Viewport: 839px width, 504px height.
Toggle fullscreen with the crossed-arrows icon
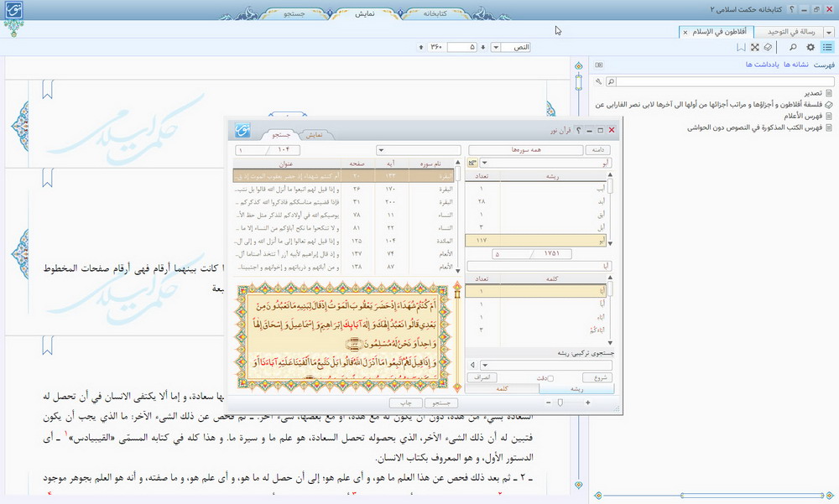pyautogui.click(x=754, y=47)
